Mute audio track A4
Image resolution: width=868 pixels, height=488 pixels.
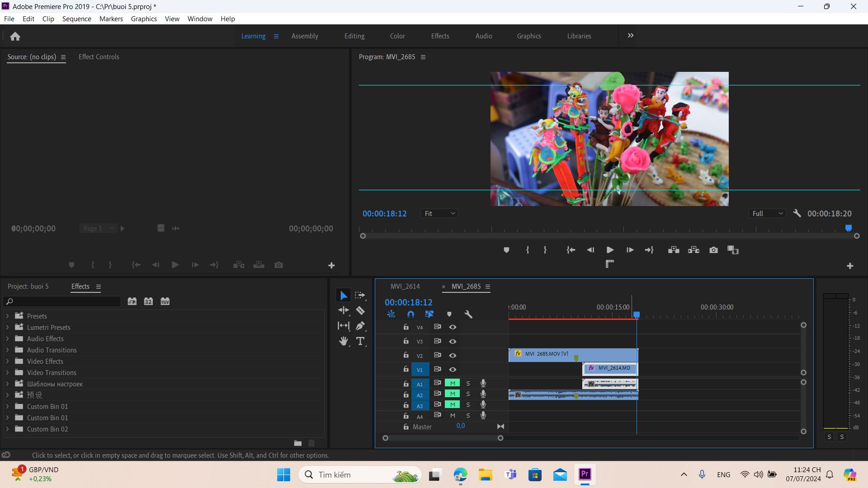click(453, 415)
